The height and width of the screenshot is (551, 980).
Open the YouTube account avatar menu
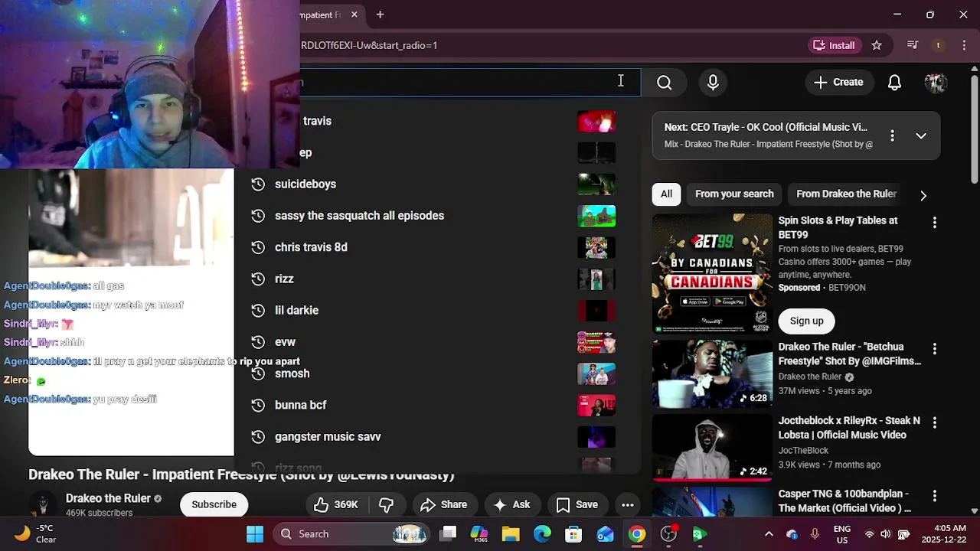click(936, 83)
